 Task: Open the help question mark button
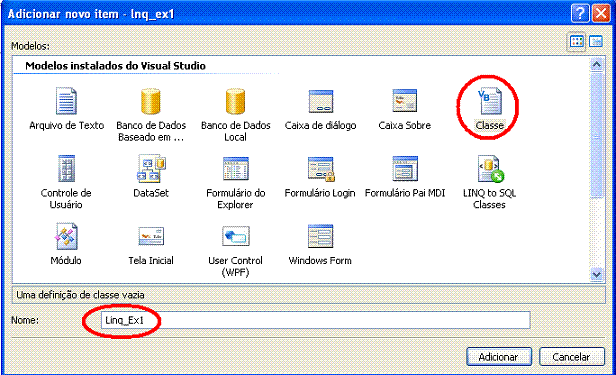(580, 13)
